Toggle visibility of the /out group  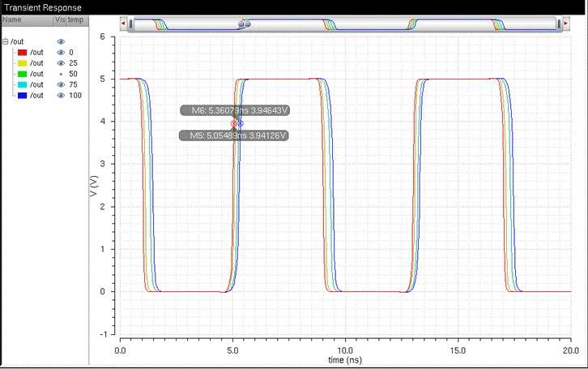(x=61, y=41)
